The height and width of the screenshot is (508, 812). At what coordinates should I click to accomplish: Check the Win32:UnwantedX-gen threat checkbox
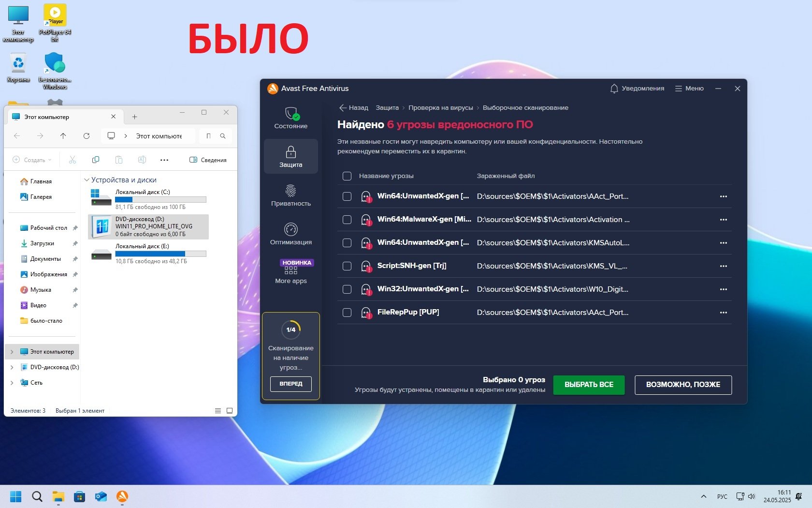tap(347, 289)
